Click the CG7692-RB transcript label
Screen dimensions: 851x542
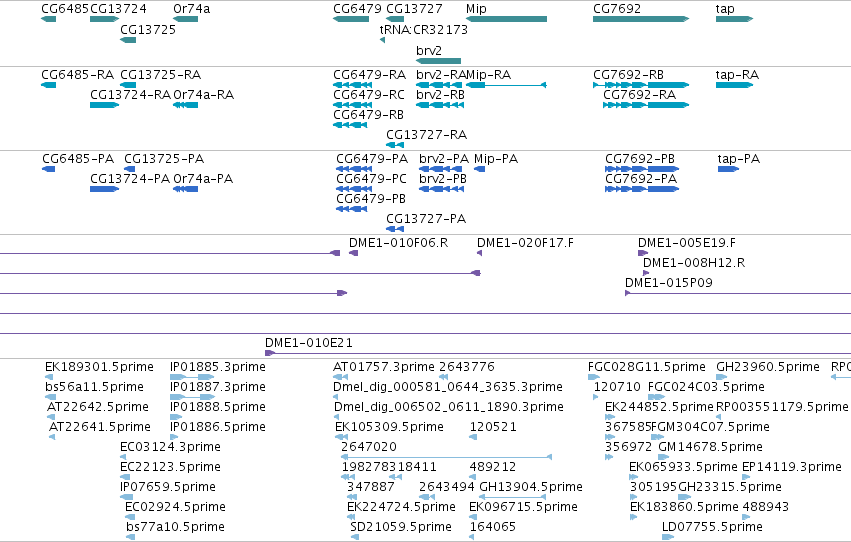[628, 74]
